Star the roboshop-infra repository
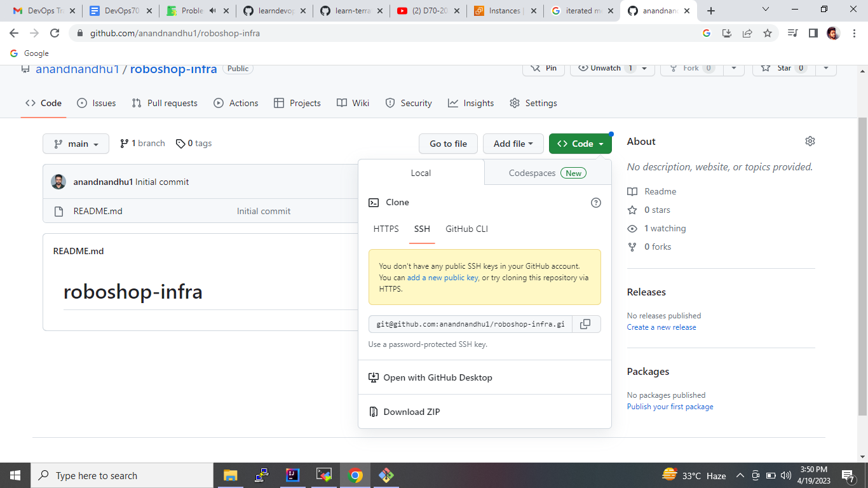The height and width of the screenshot is (488, 868). point(783,69)
